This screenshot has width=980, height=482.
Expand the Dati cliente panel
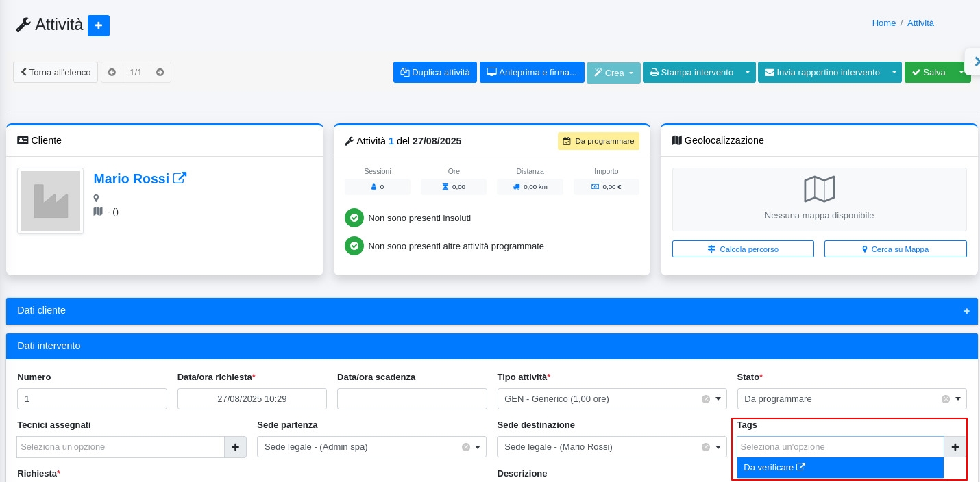pos(966,311)
